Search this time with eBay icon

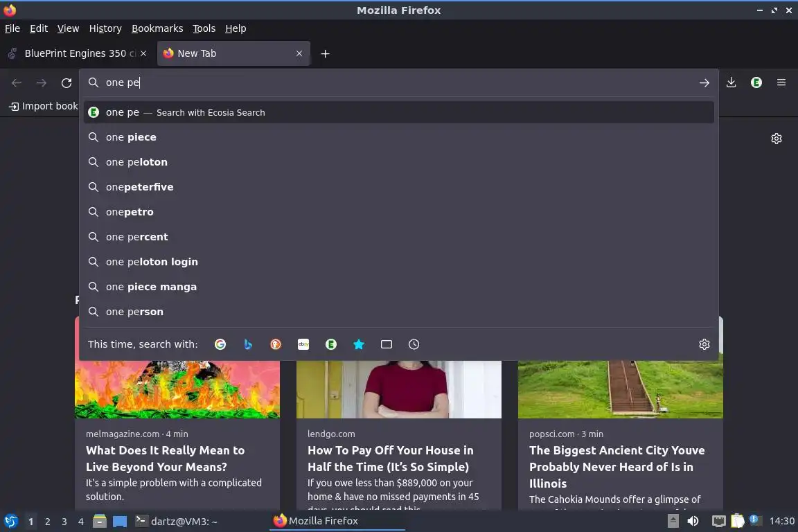[303, 345]
